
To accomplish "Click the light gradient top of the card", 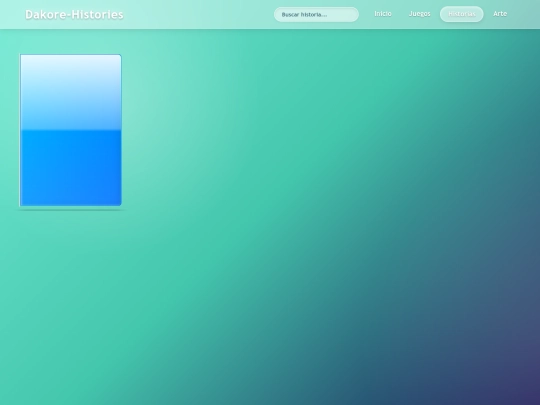I will point(71,92).
